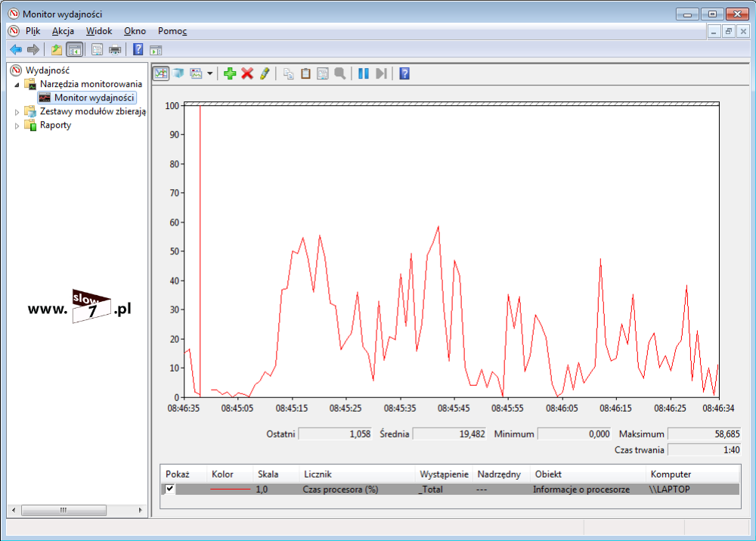The width and height of the screenshot is (756, 541).
Task: Open the Okno menu
Action: pyautogui.click(x=135, y=31)
